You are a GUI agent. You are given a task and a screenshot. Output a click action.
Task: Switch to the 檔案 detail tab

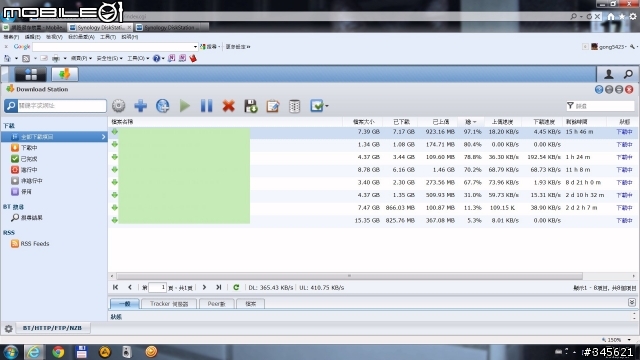tap(251, 304)
